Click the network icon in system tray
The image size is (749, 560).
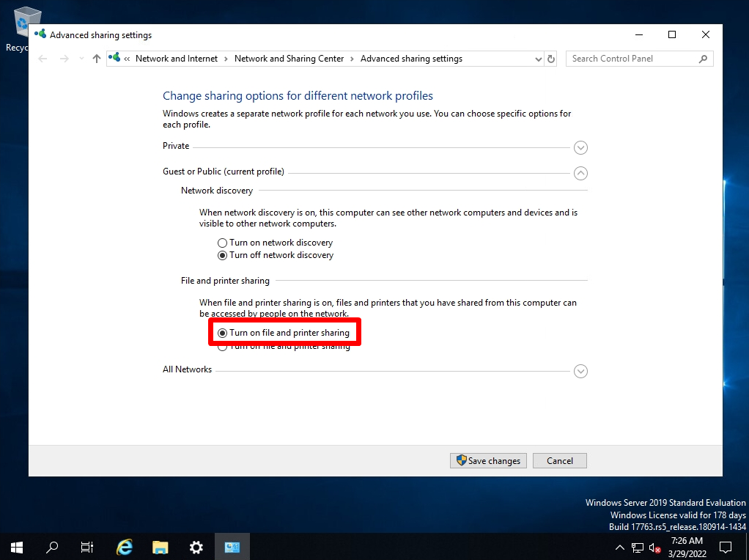click(x=636, y=547)
